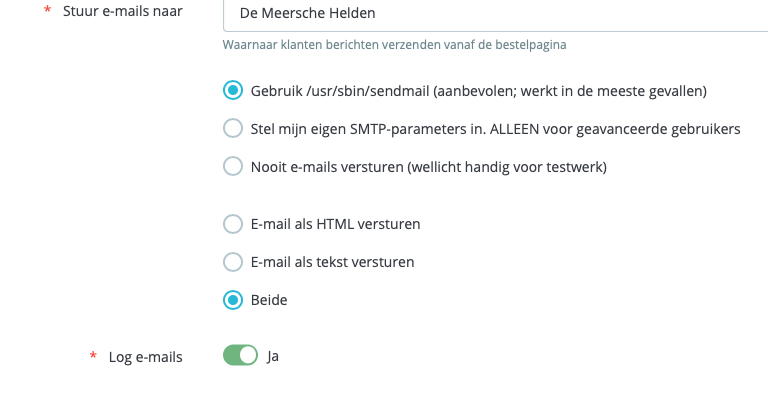Click the 'wellicht handig voor testwerk' label text
This screenshot has height=404, width=768.
pos(506,166)
